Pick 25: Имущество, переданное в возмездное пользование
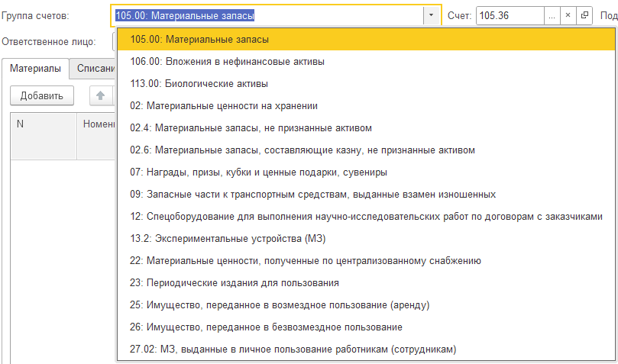 [366, 305]
